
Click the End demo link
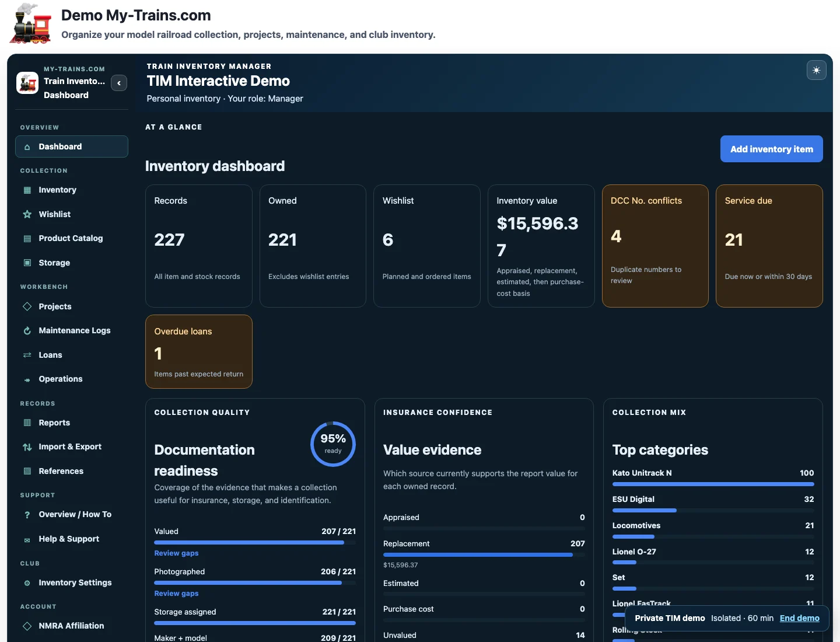click(799, 618)
